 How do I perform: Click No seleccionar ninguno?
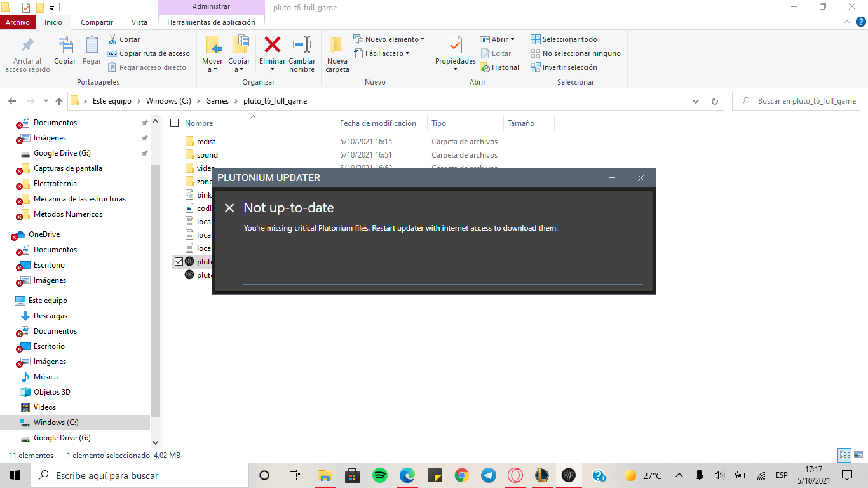576,53
